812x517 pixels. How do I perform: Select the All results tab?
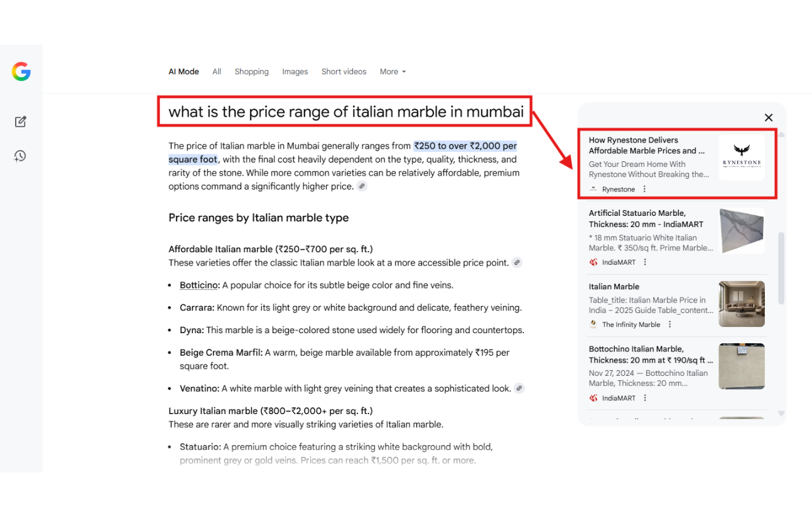[x=217, y=72]
